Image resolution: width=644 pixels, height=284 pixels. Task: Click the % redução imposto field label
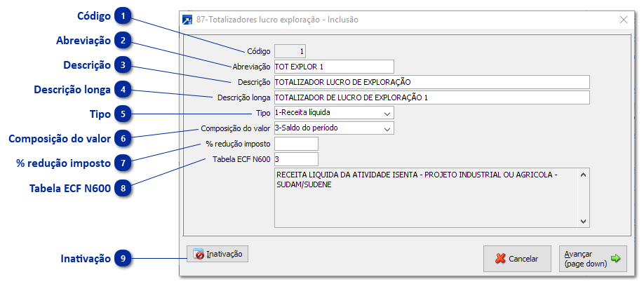239,144
